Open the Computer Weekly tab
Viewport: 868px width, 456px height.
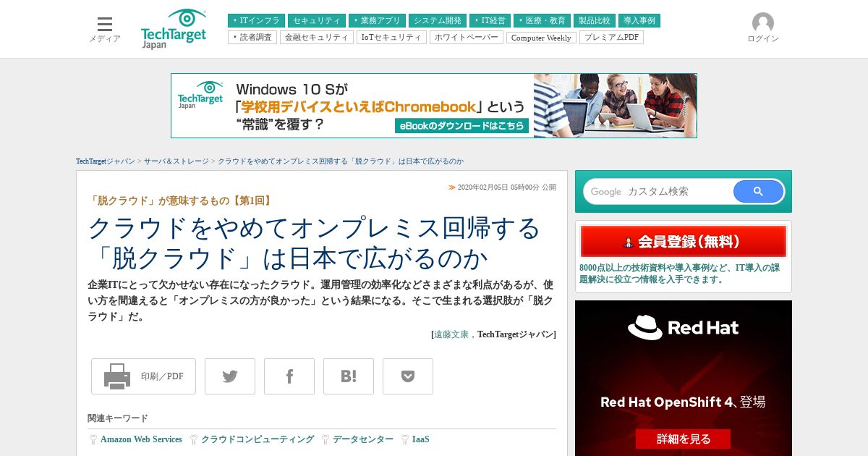541,38
